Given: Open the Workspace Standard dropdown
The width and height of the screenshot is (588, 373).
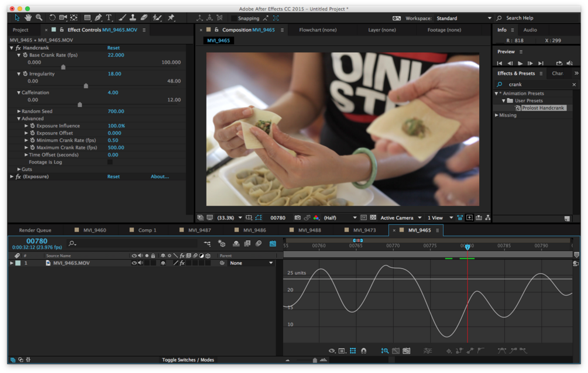Looking at the screenshot, I should point(464,18).
